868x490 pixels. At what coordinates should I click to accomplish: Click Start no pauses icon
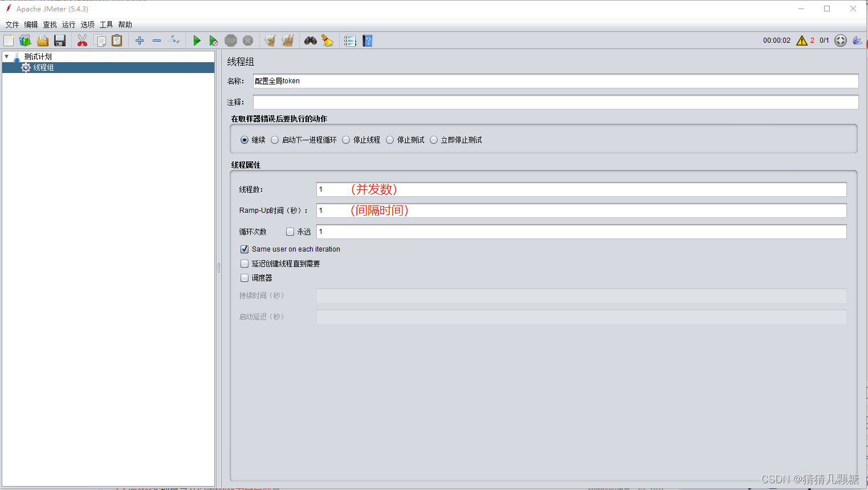[x=213, y=41]
